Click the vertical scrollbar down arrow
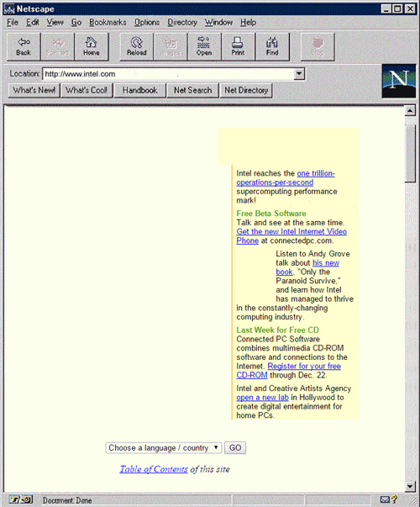This screenshot has height=507, width=420. [x=410, y=486]
